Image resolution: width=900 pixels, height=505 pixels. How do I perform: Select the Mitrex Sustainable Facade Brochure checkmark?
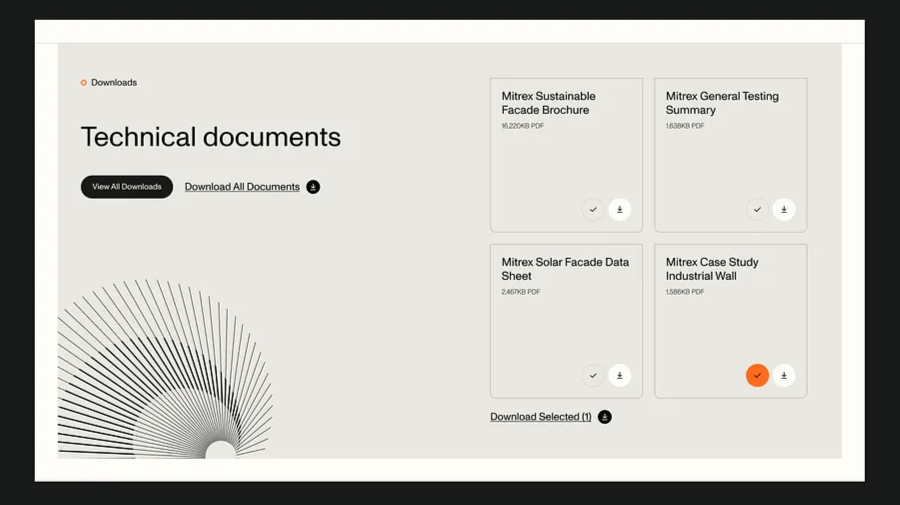(x=593, y=209)
